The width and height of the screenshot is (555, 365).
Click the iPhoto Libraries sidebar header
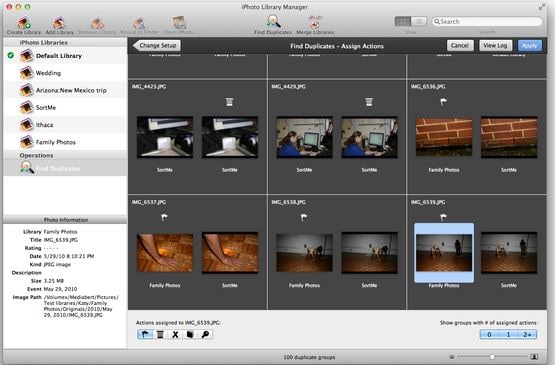click(44, 42)
